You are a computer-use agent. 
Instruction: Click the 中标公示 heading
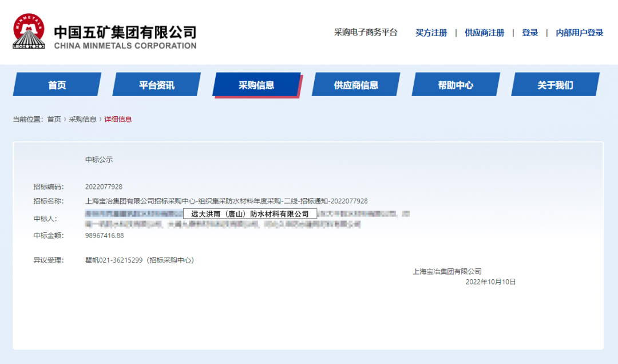[x=99, y=160]
